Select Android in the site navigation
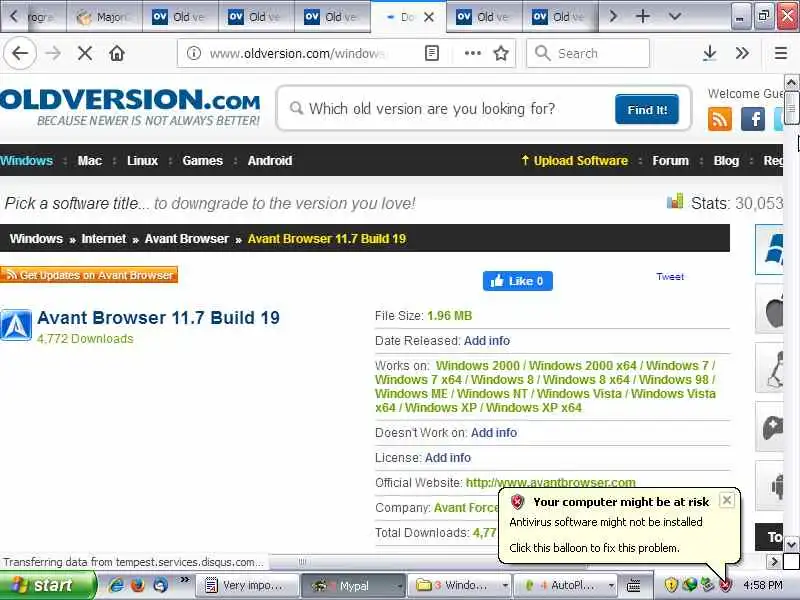The height and width of the screenshot is (600, 800). pos(270,161)
